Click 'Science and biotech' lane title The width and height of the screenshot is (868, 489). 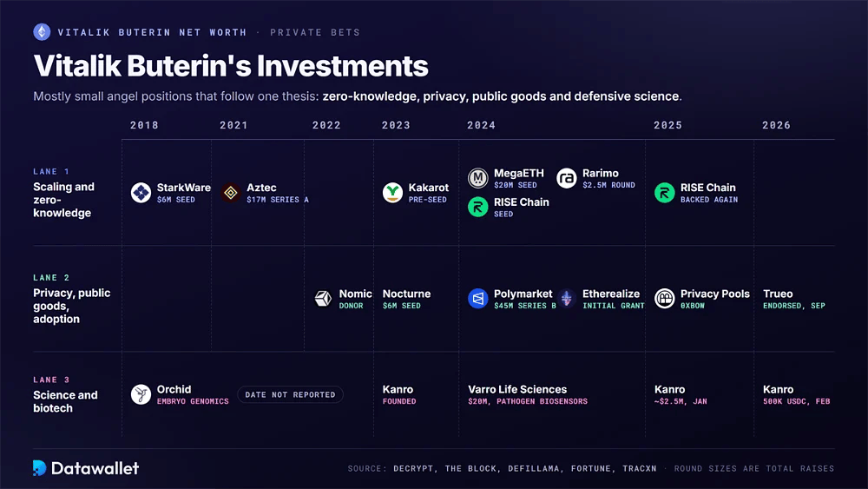[x=65, y=401]
